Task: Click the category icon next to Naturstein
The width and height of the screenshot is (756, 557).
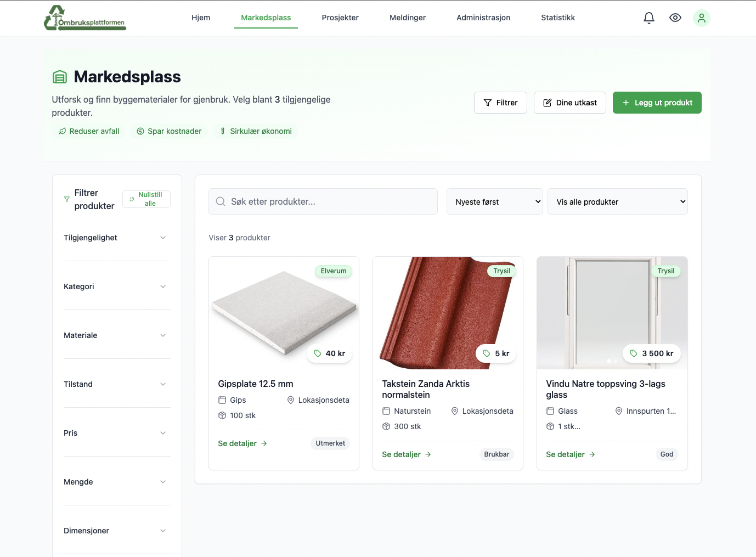Action: click(x=386, y=411)
